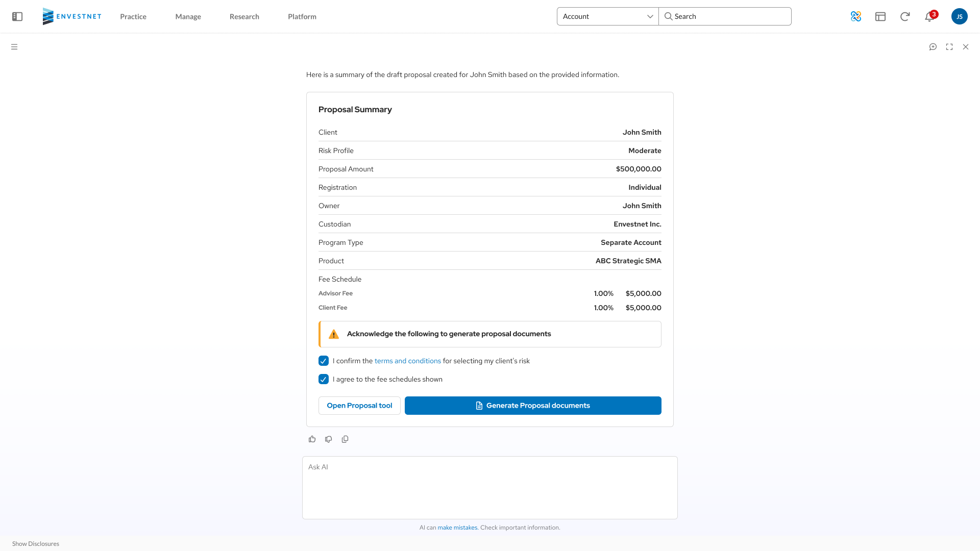The image size is (980, 551).
Task: Select the ABC Strategic SMA product value
Action: [628, 261]
